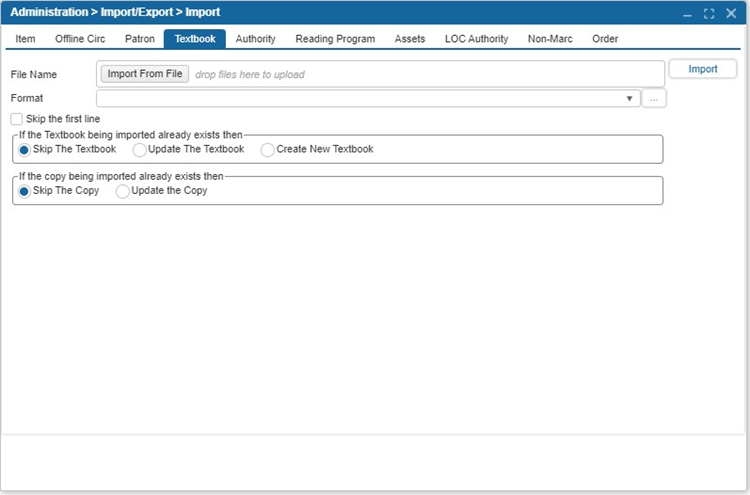The height and width of the screenshot is (495, 750).
Task: Close the Import window
Action: tap(731, 13)
